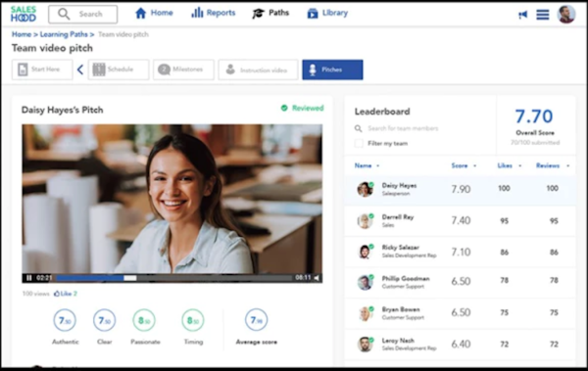The width and height of the screenshot is (588, 371).
Task: Click Leroy Nash score 6.40
Action: click(x=461, y=344)
